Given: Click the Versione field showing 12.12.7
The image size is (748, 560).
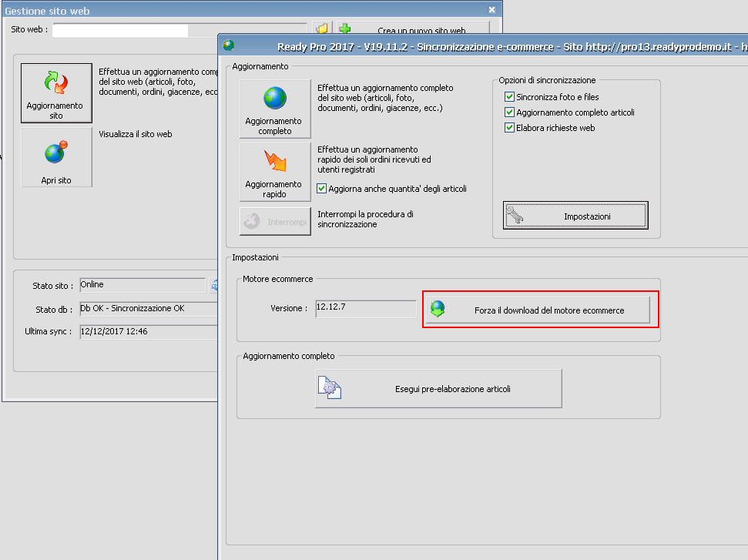Looking at the screenshot, I should pyautogui.click(x=366, y=309).
